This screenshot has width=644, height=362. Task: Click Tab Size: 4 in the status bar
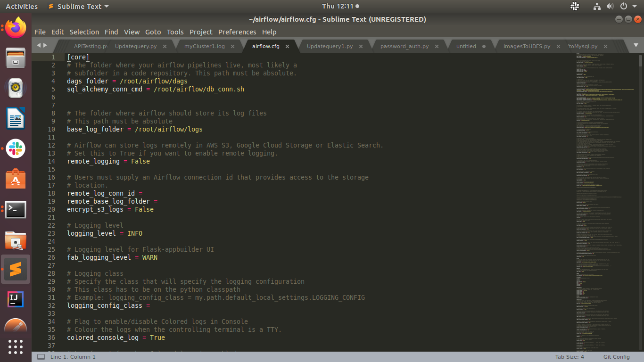[569, 356]
